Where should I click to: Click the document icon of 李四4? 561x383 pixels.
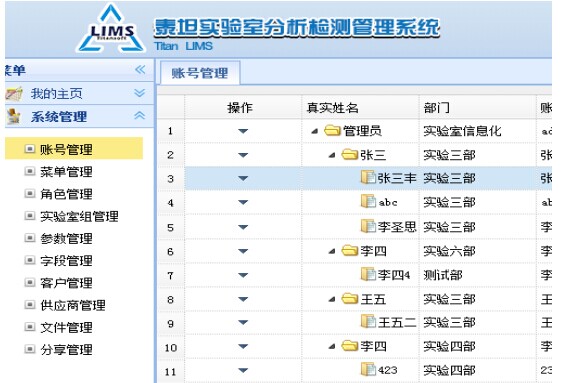click(368, 275)
